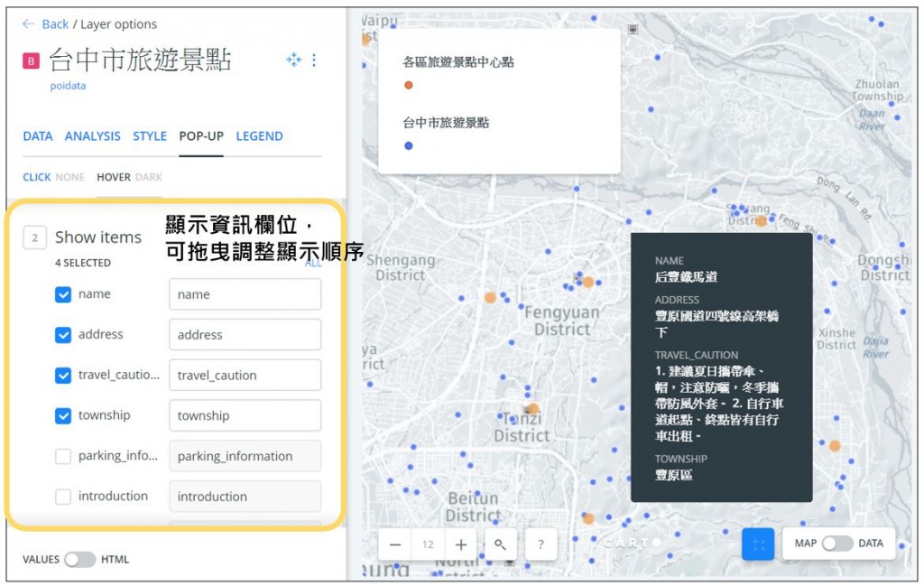
Task: Edit the name label input field
Action: [x=245, y=294]
